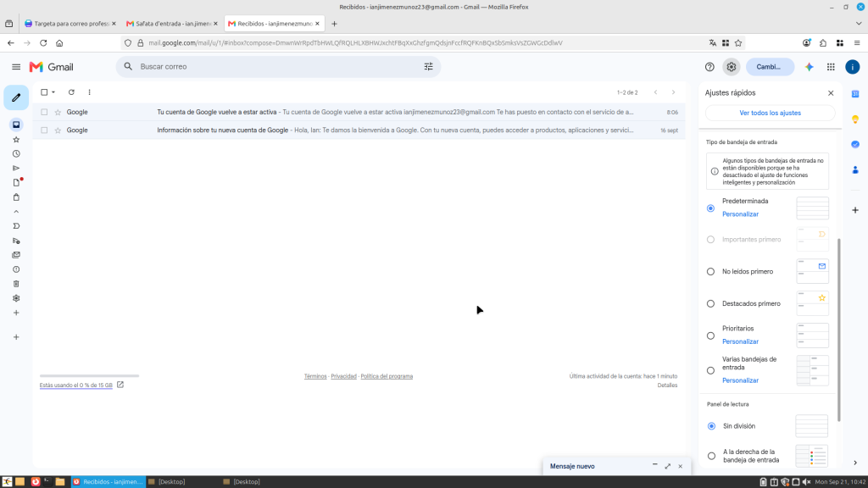
Task: Click taskbar volume muted icon
Action: pyautogui.click(x=807, y=482)
